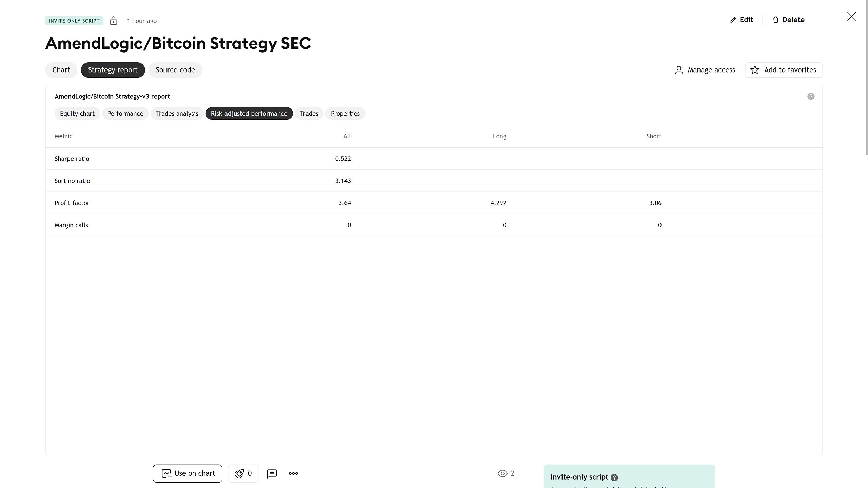The height and width of the screenshot is (488, 868).
Task: Click the Metric column header
Action: tap(63, 136)
